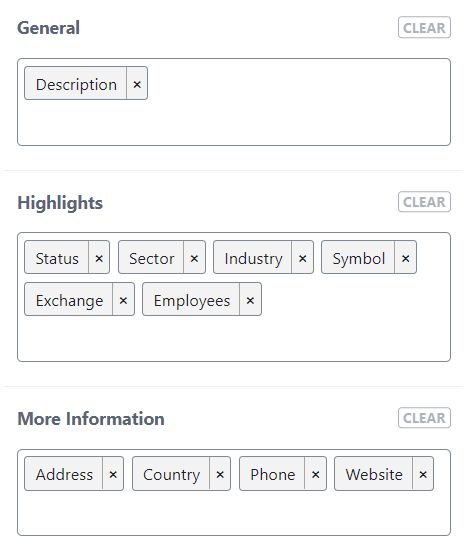Remove the Country tag via its x
This screenshot has height=558, width=467.
coord(220,474)
